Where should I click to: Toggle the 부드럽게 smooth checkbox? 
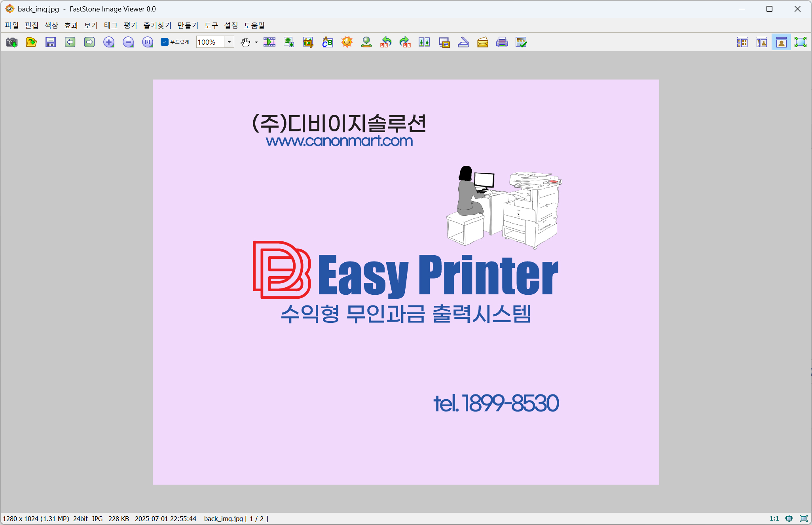pyautogui.click(x=165, y=42)
